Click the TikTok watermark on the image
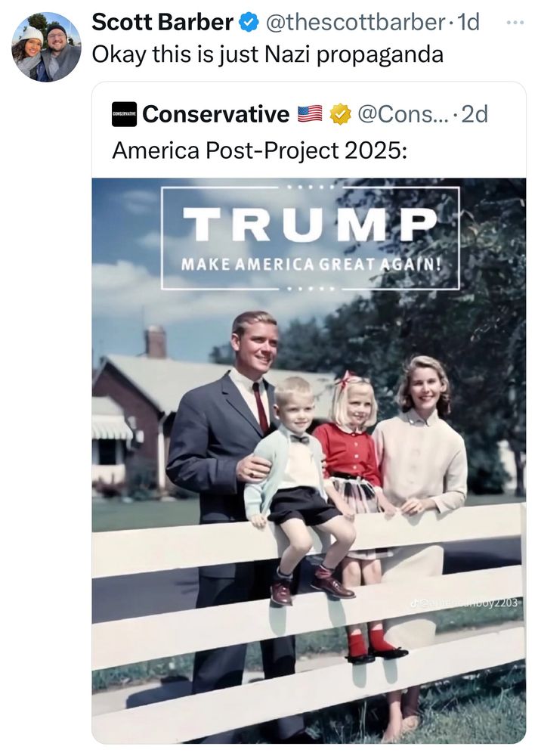Screen dimensions: 538x756 464,603
